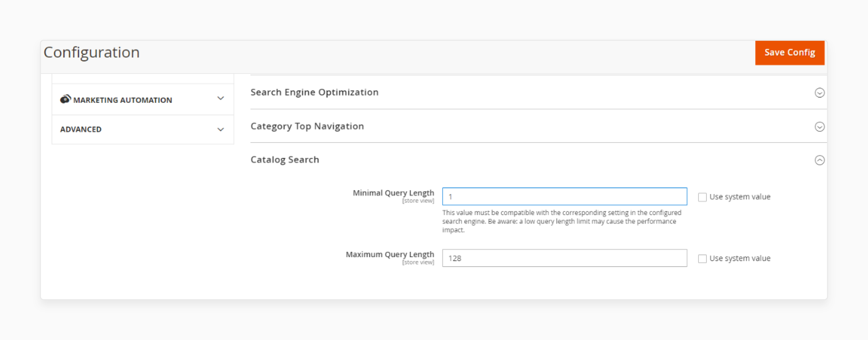Open the Advanced menu section
This screenshot has height=340, width=868.
click(x=143, y=129)
